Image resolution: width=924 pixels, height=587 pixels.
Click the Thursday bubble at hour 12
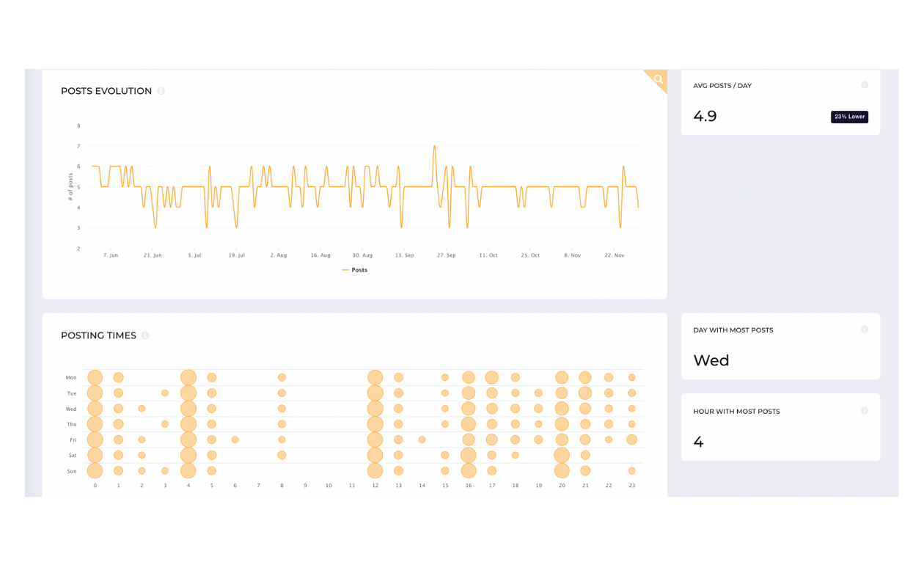[375, 424]
